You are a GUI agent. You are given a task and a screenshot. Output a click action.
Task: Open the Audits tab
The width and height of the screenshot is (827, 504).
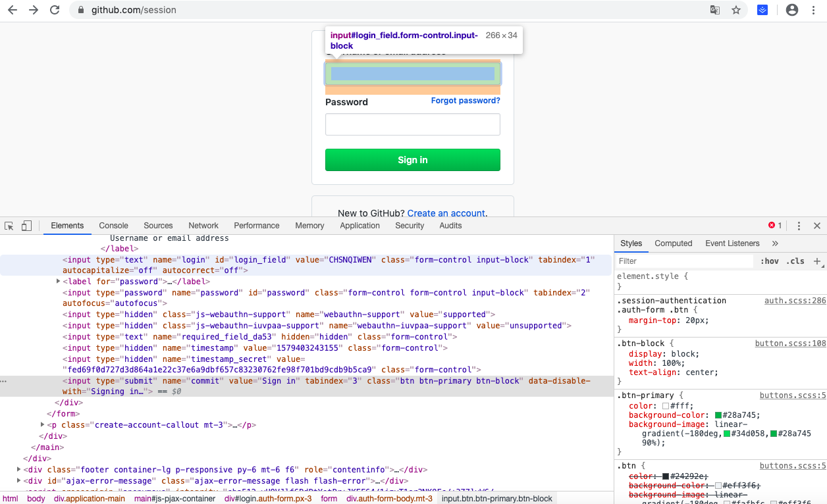450,226
